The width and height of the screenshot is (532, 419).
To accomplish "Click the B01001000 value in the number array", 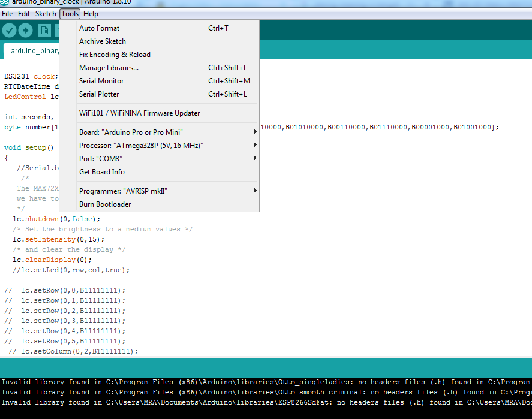I will coord(472,127).
